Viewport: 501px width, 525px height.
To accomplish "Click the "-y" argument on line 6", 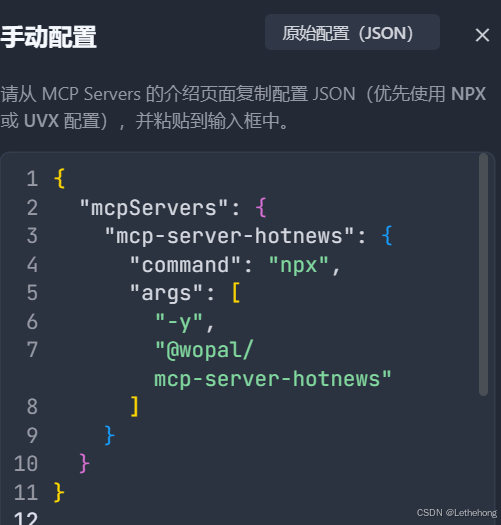I will tap(179, 322).
